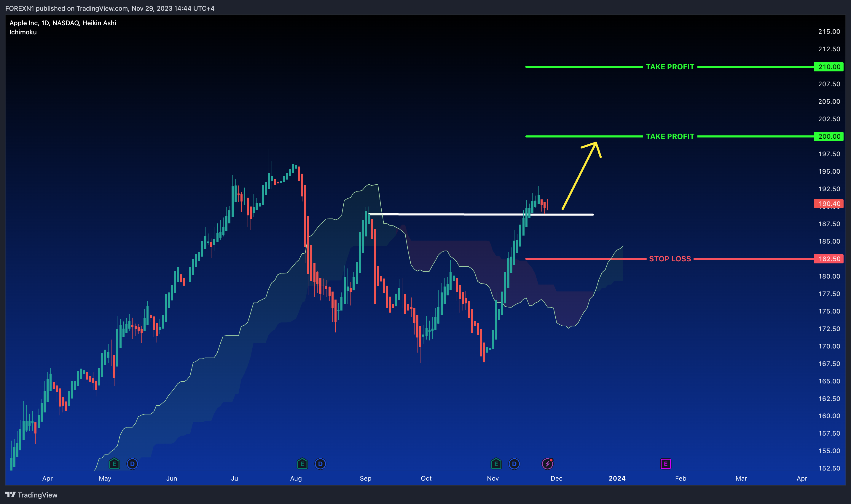Click the Jul label on time axis

click(x=235, y=478)
